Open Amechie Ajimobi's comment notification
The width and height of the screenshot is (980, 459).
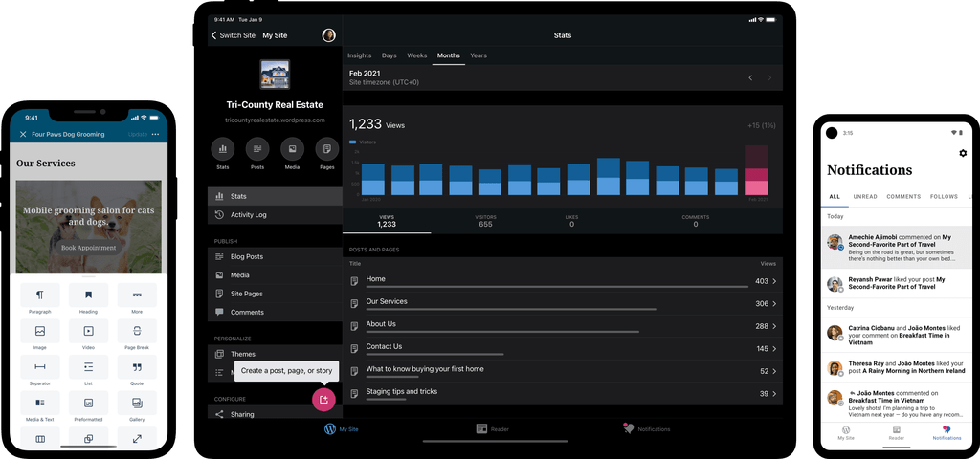896,248
